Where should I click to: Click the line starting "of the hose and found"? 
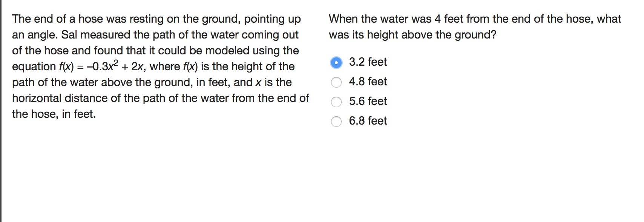coord(155,51)
